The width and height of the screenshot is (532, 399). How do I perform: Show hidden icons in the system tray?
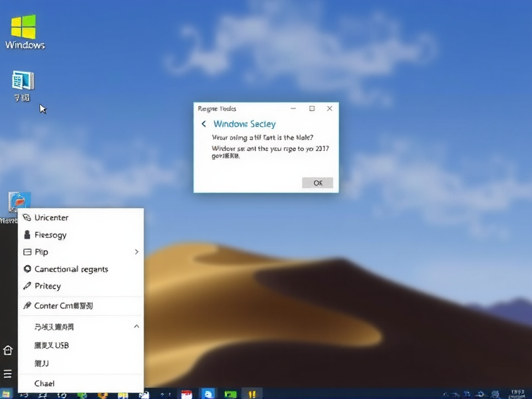pyautogui.click(x=447, y=393)
